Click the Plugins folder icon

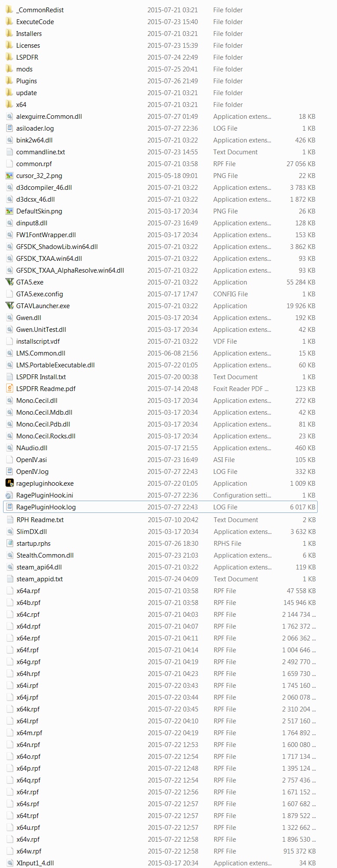[9, 81]
